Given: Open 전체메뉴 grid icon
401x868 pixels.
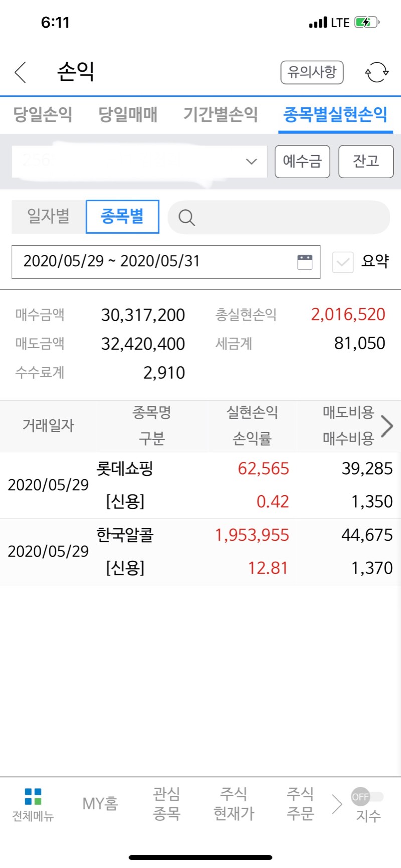Looking at the screenshot, I should click(x=33, y=796).
